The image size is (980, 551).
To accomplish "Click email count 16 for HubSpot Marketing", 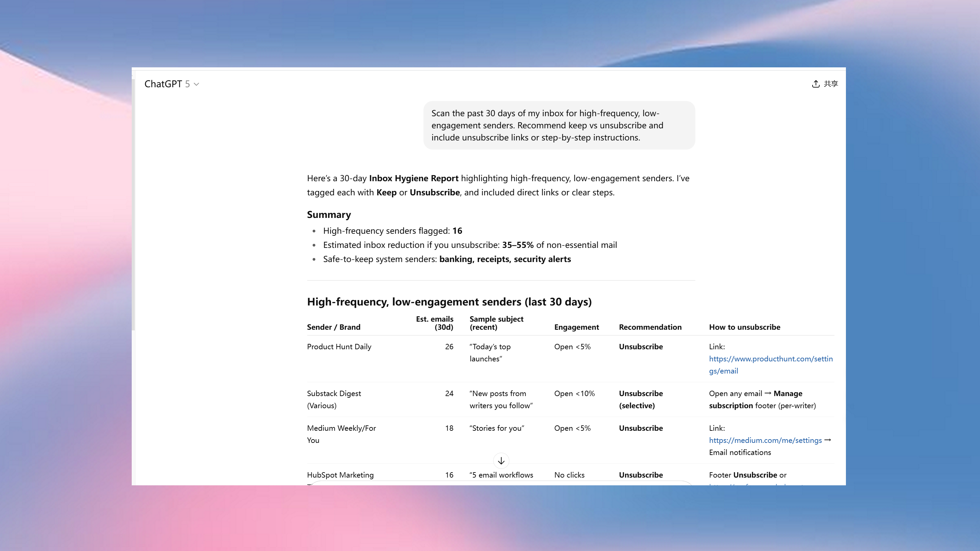I will (x=449, y=475).
